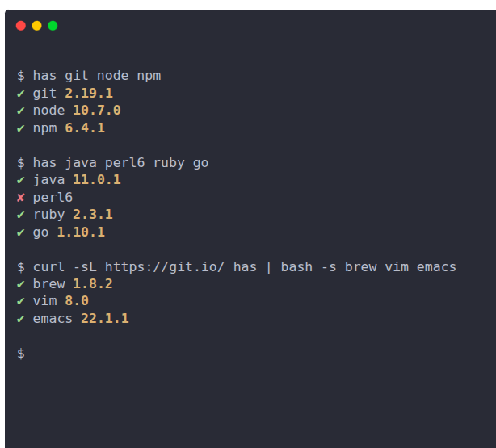496x448 pixels.
Task: Click the checkmark next to brew
Action: [x=21, y=285]
